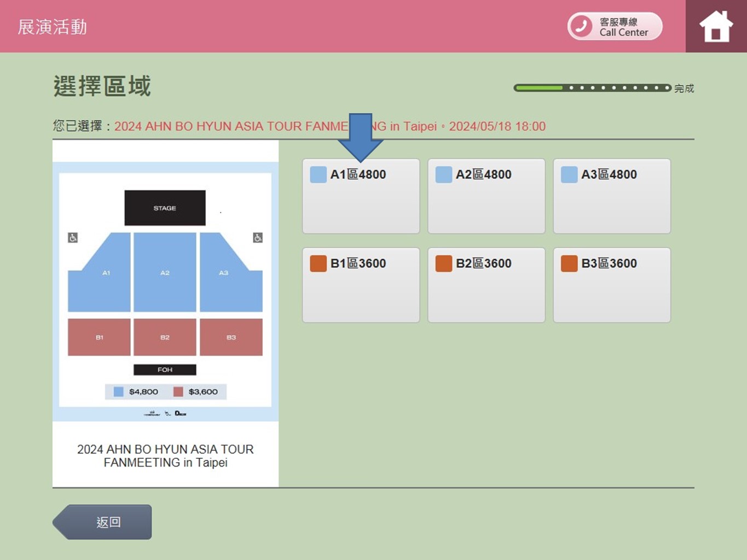Click the orange swatch on the B2區 button
Viewport: 747px width, 560px height.
(x=443, y=264)
